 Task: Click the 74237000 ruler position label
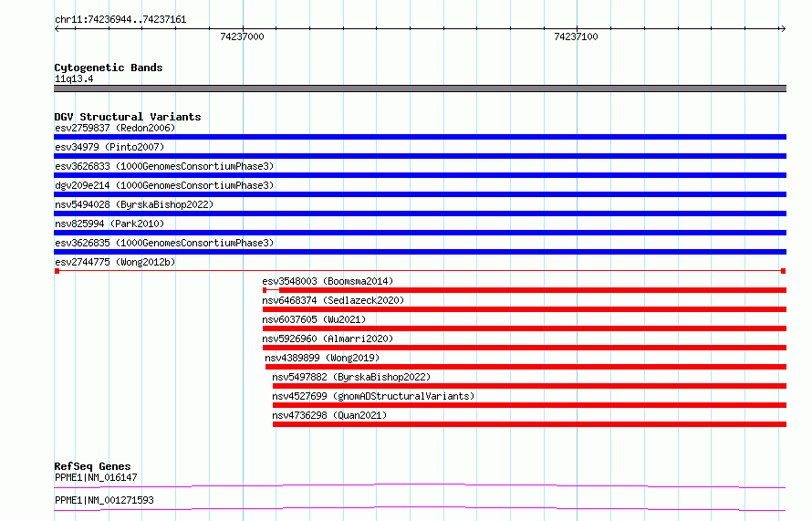(242, 36)
